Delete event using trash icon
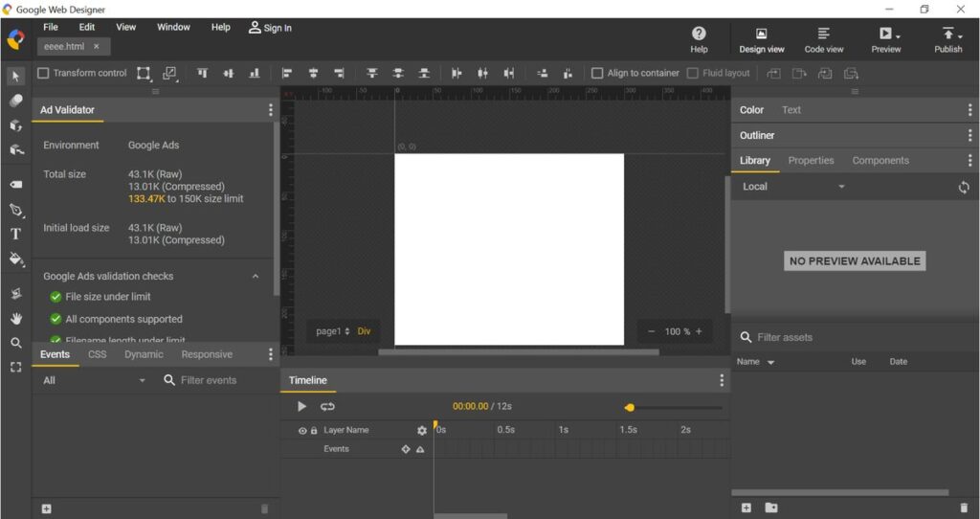Screen dimensions: 980x519 (x=264, y=508)
